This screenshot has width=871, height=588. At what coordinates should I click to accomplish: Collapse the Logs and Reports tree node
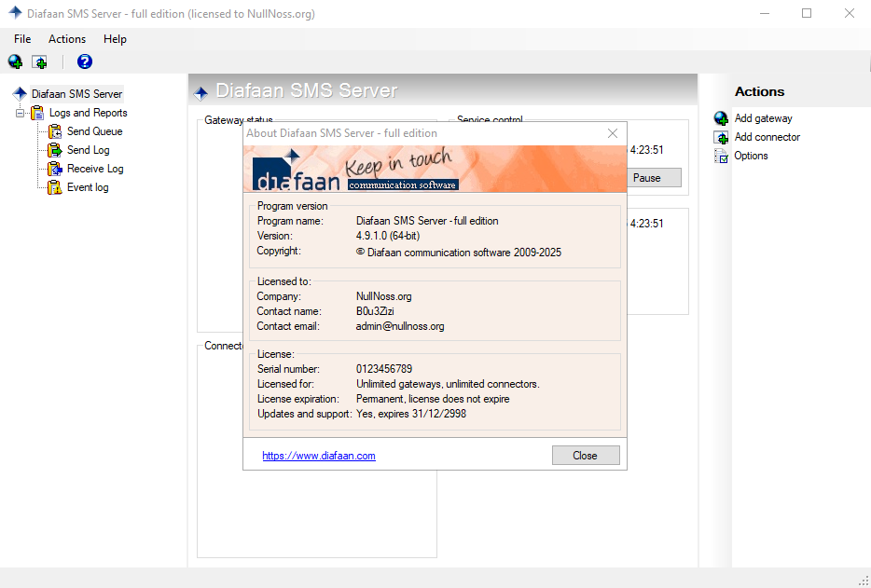tap(21, 114)
